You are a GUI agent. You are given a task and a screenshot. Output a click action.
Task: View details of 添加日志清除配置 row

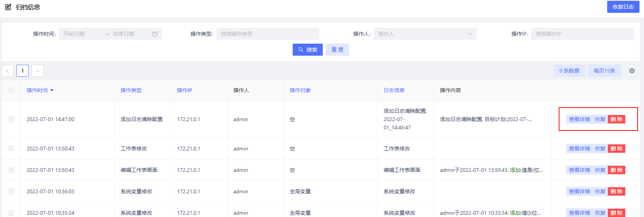[x=579, y=119]
